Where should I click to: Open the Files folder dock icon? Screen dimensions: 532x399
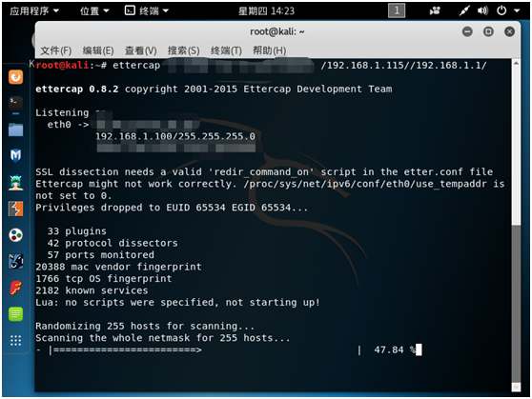point(15,130)
